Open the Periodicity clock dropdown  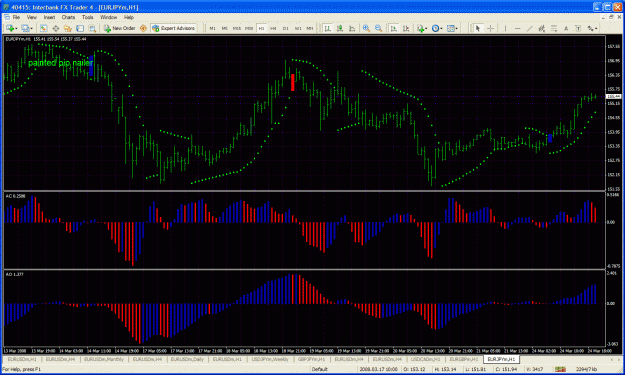(437, 28)
